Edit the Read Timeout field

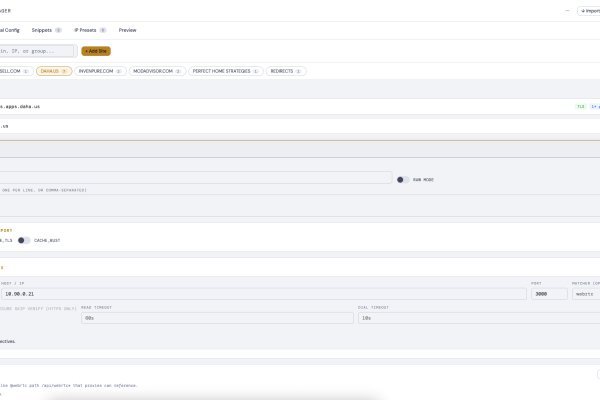[217, 318]
